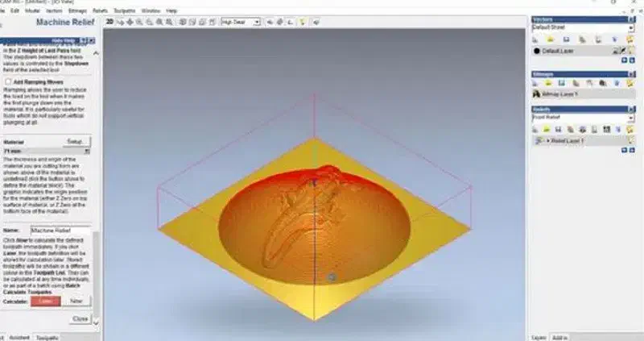Expand the arrow next to Relief Layer 1

(x=548, y=141)
